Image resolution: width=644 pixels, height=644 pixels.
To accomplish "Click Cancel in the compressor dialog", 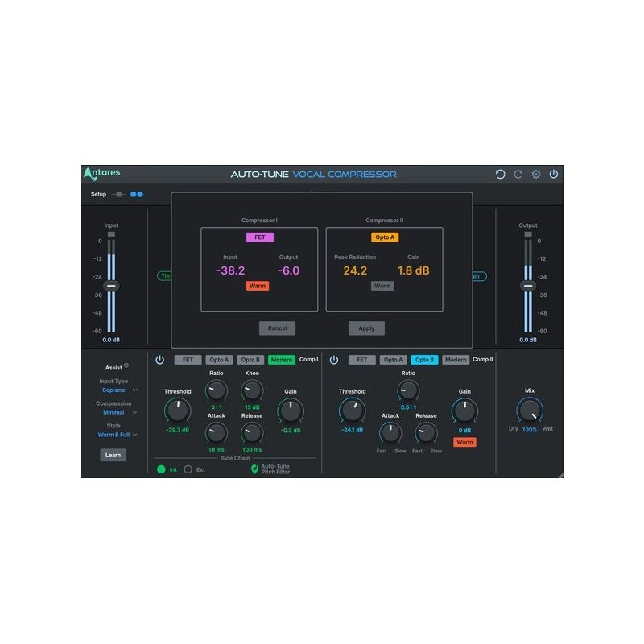I will (278, 328).
